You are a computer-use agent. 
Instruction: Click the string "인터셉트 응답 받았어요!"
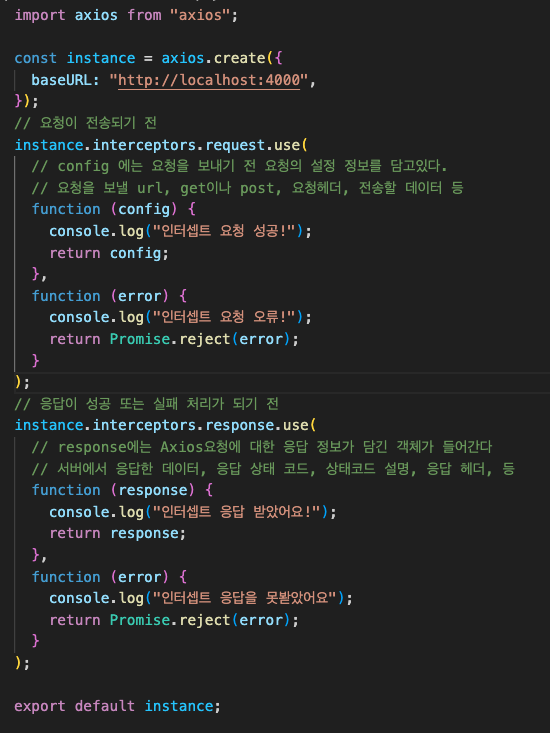[x=236, y=512]
